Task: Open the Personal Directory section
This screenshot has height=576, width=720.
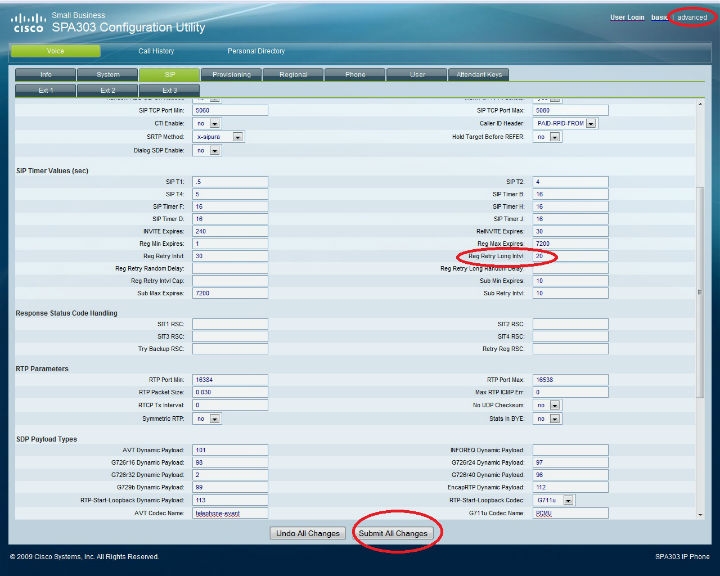Action: (256, 51)
